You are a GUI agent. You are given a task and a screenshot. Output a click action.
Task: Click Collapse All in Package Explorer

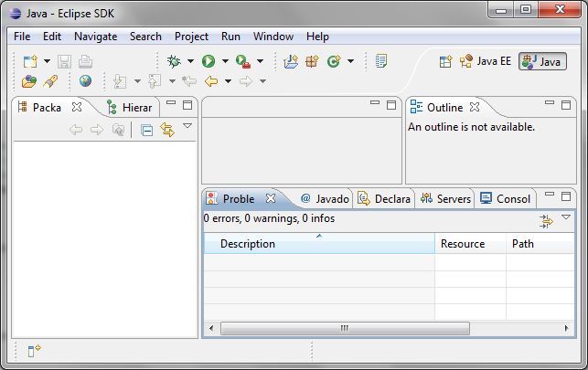coord(146,131)
